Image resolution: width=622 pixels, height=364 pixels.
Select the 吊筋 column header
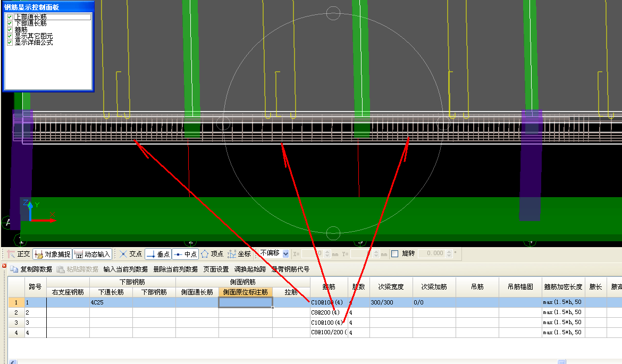[x=477, y=287]
